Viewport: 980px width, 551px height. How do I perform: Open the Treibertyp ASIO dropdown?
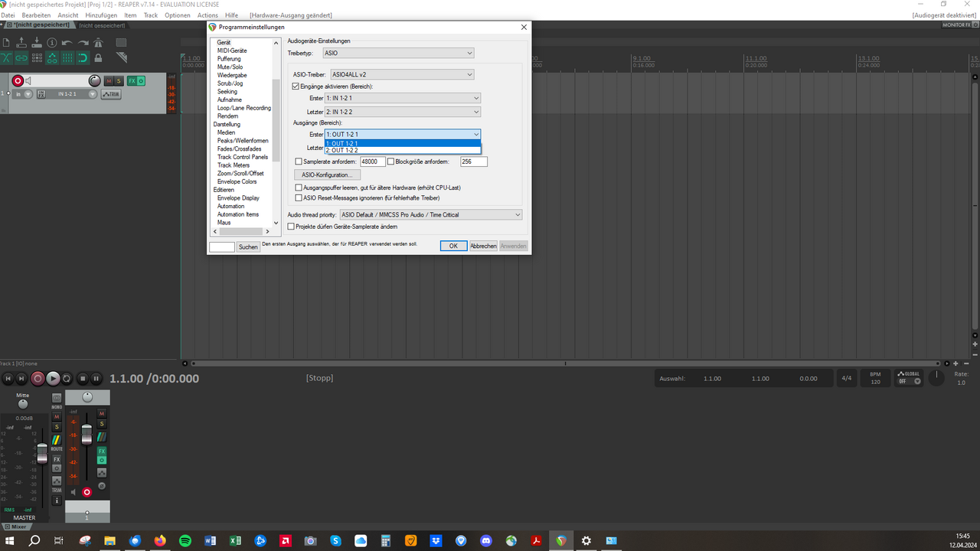coord(397,53)
